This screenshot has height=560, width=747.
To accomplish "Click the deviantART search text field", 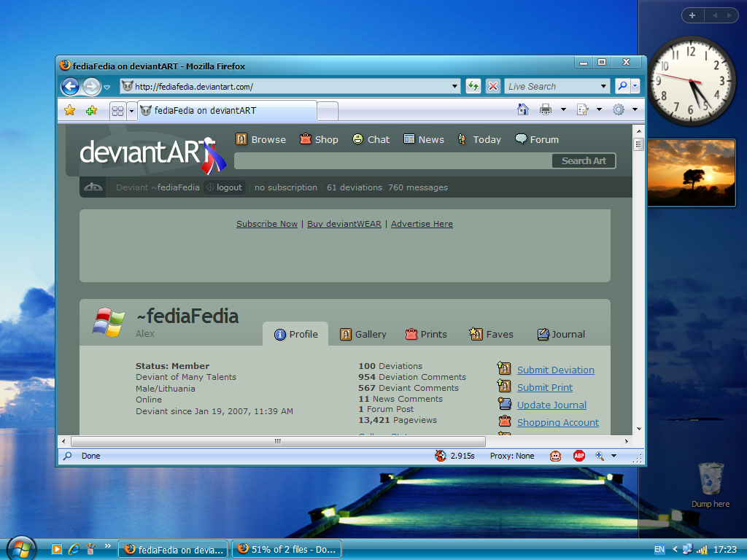I will [x=393, y=161].
